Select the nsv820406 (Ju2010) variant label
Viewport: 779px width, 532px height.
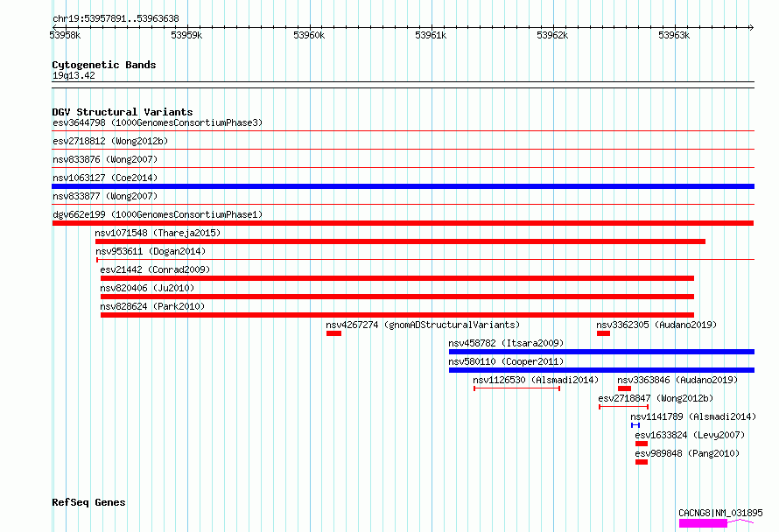click(x=147, y=288)
